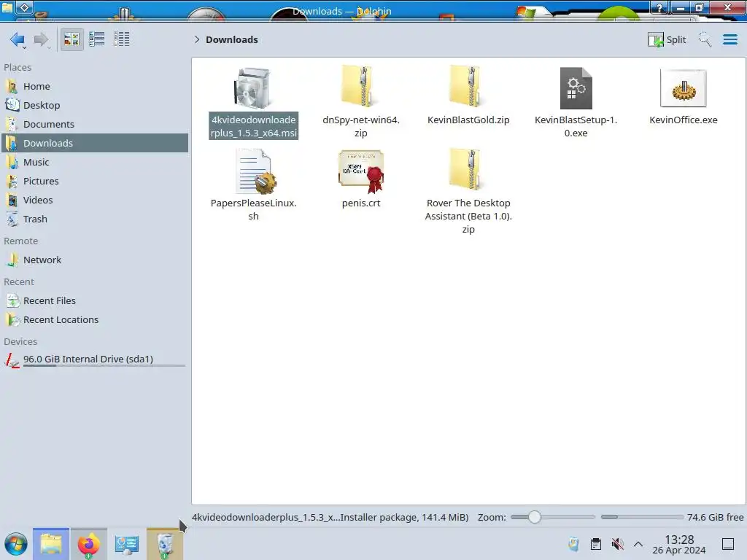This screenshot has height=560, width=747.
Task: Click the forward navigation arrow
Action: pyautogui.click(x=42, y=39)
